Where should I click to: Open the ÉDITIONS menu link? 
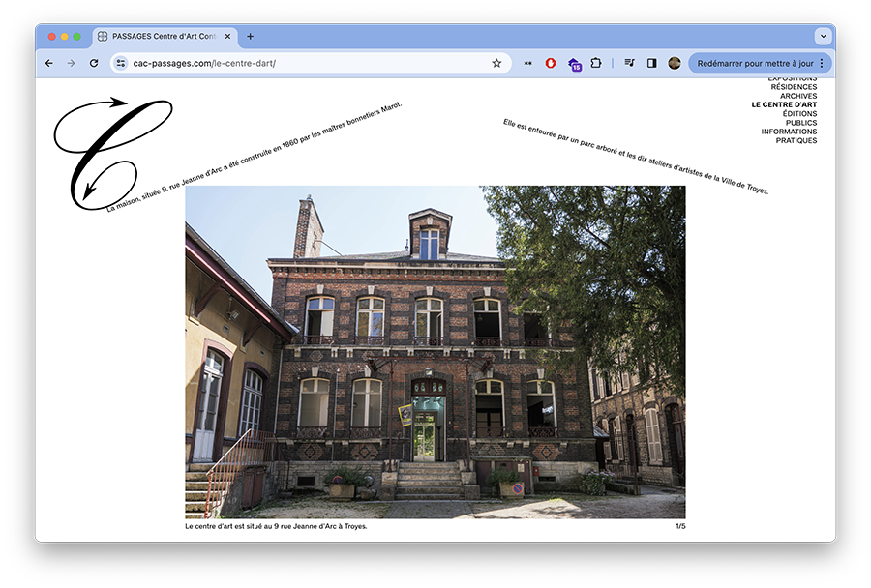tap(800, 113)
